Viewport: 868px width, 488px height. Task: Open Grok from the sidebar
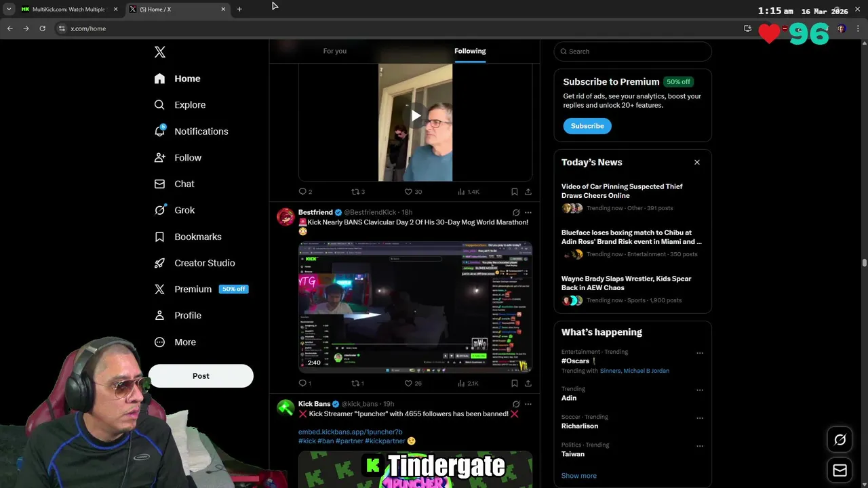[x=175, y=210]
